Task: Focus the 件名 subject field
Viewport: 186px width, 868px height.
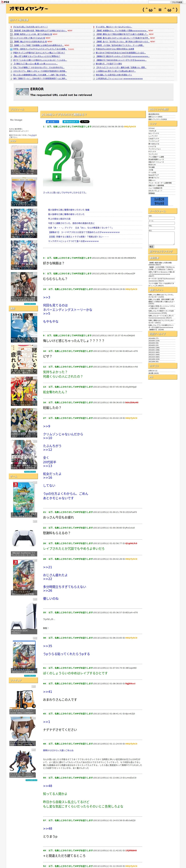Action: pyautogui.click(x=161, y=228)
